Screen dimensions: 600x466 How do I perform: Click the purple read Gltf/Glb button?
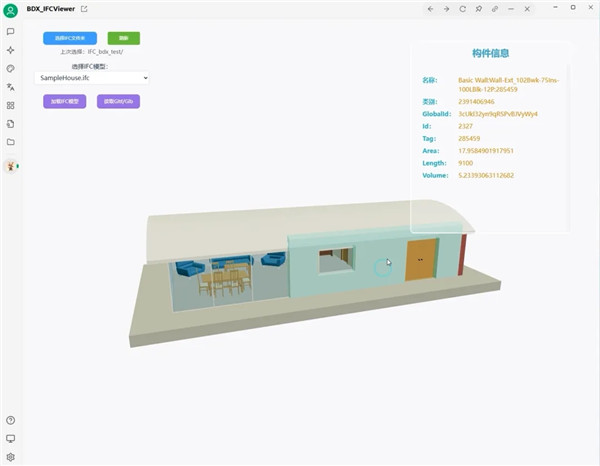pos(118,101)
